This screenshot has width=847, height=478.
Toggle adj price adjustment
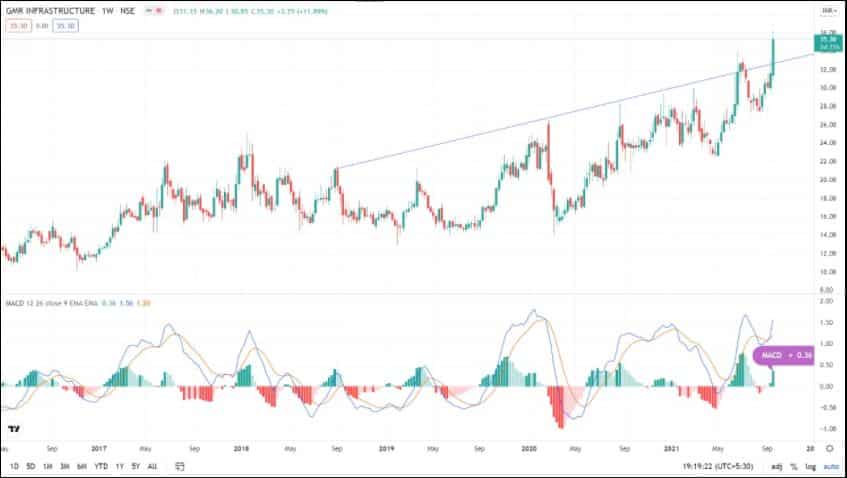tap(777, 466)
